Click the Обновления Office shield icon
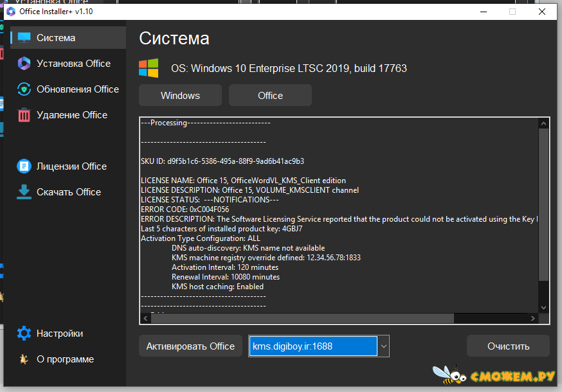The image size is (562, 392). pos(24,89)
